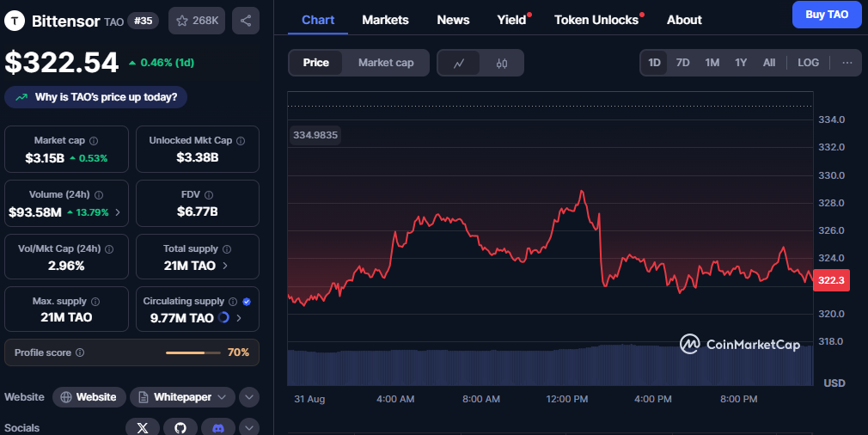This screenshot has height=435, width=868.
Task: Open the Yield tab
Action: (x=511, y=20)
